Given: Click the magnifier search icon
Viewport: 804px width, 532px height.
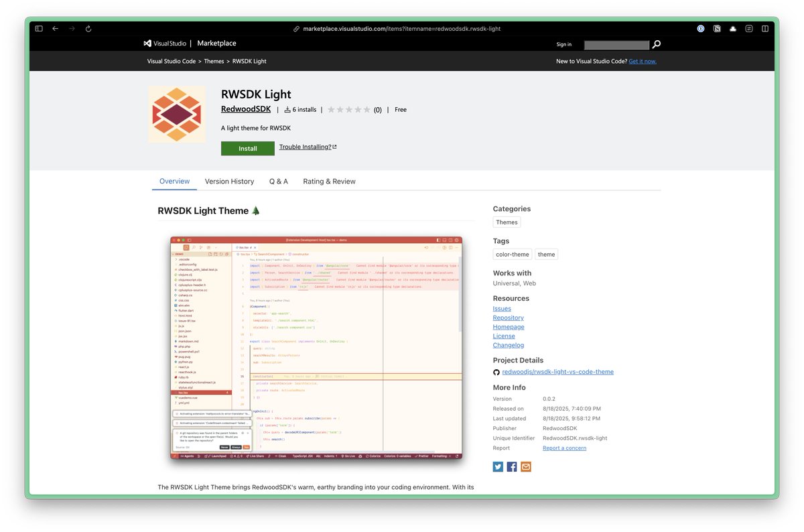Looking at the screenshot, I should click(657, 44).
